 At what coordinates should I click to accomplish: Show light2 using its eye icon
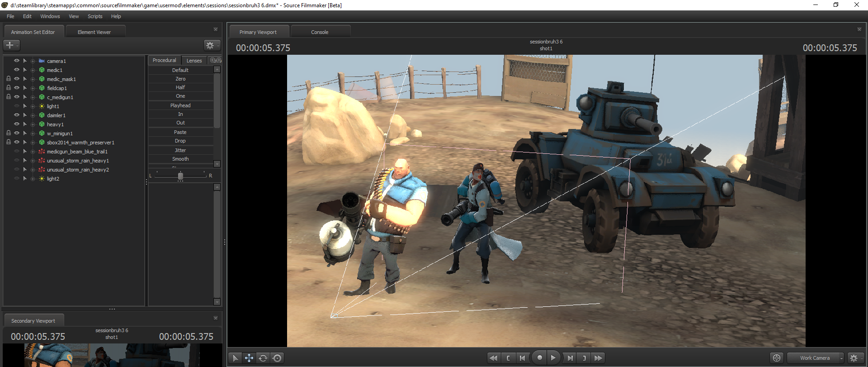(x=17, y=178)
